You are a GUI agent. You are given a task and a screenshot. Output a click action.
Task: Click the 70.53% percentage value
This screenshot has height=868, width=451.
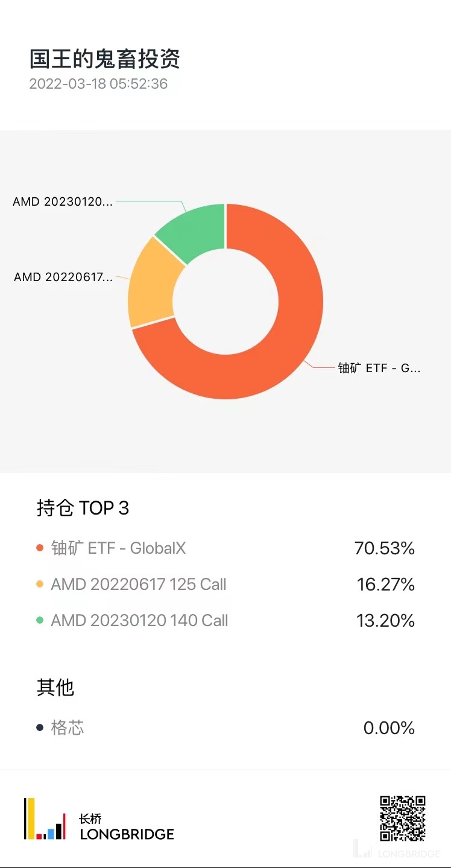[384, 548]
